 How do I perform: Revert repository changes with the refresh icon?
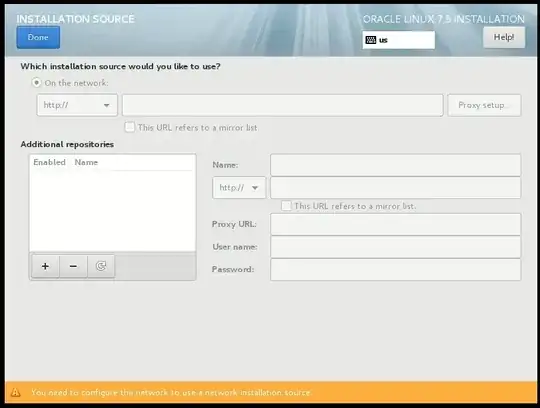101,266
